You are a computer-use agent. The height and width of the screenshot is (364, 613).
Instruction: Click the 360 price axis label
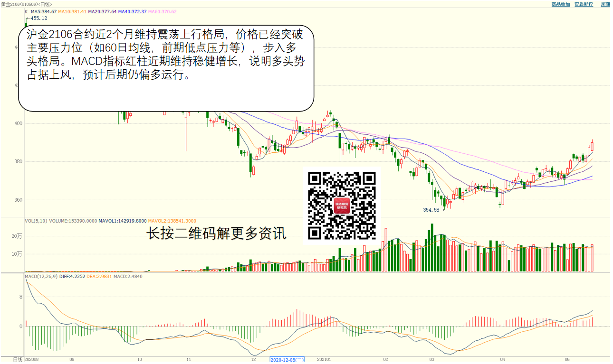click(18, 200)
